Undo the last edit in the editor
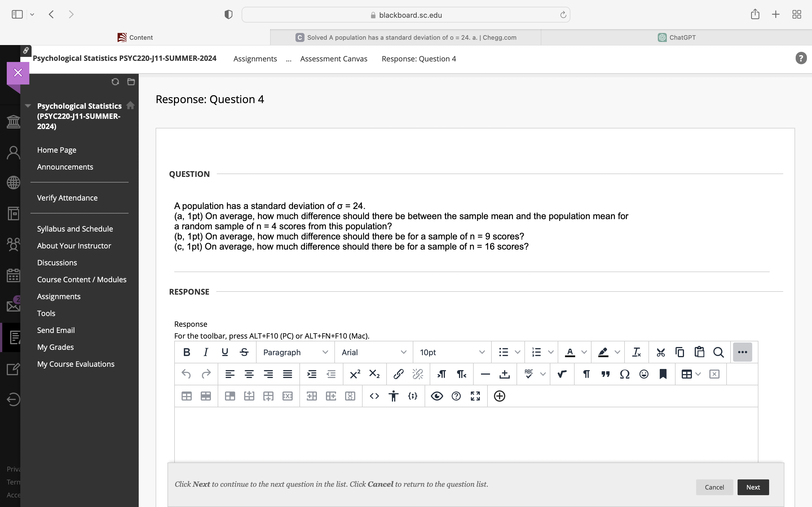This screenshot has height=507, width=812. coord(187,374)
